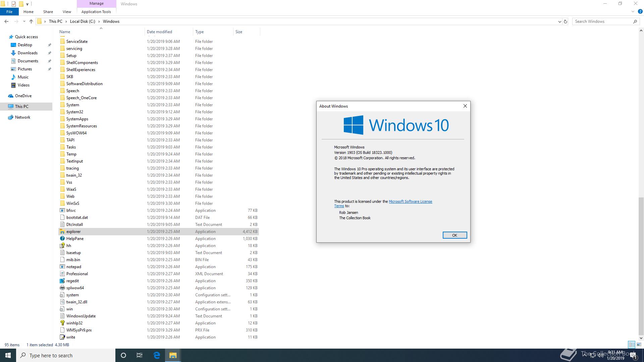
Task: Select the HelpPane application icon
Action: click(62, 239)
